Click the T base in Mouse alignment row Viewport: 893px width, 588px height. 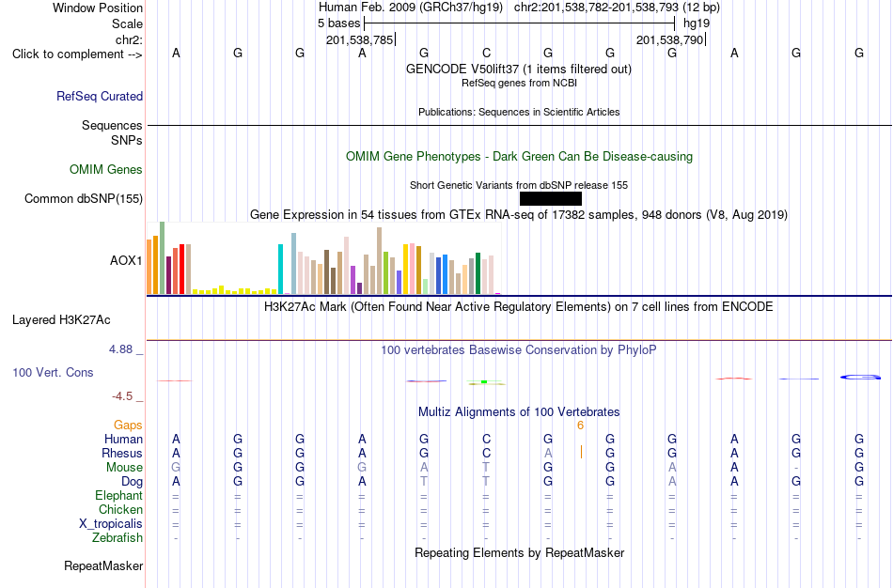486,468
